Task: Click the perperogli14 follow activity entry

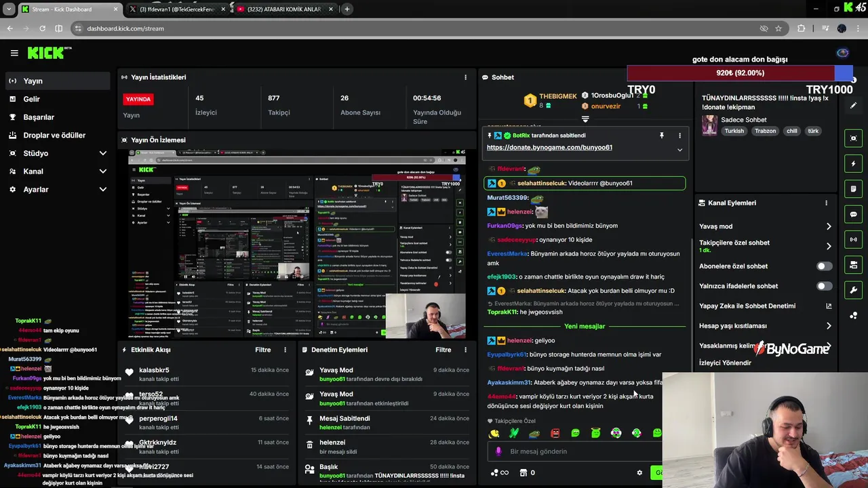Action: pyautogui.click(x=205, y=422)
